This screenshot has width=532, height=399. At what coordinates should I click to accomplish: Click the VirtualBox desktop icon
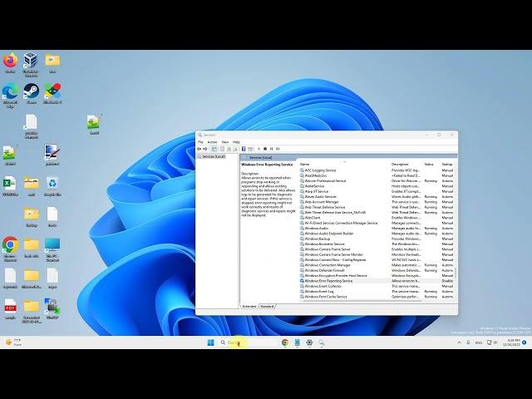[31, 64]
